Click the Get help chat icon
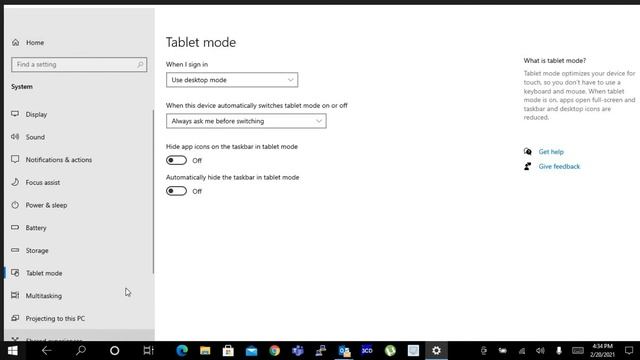 pyautogui.click(x=528, y=152)
